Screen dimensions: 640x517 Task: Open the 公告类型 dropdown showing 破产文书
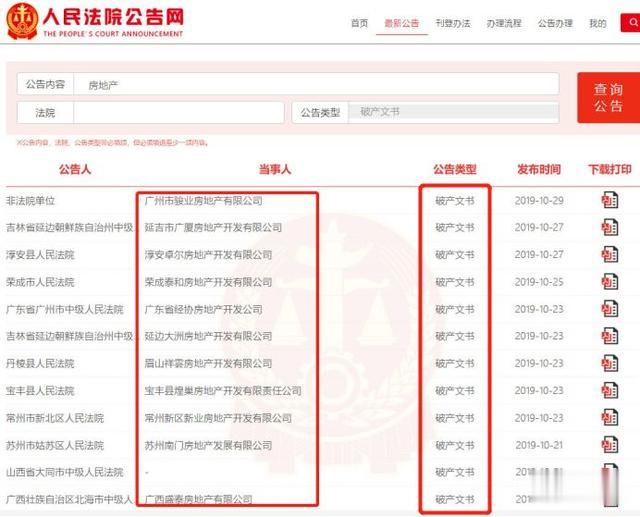(x=453, y=112)
